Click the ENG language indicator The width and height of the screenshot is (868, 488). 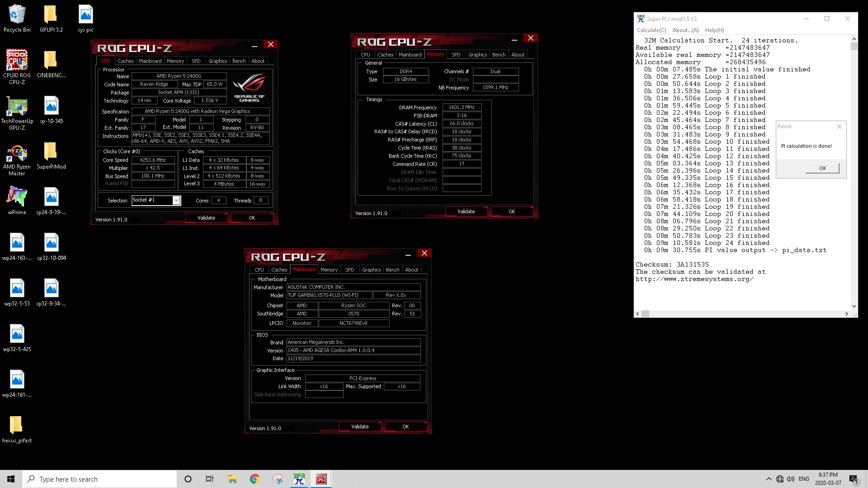pyautogui.click(x=804, y=479)
